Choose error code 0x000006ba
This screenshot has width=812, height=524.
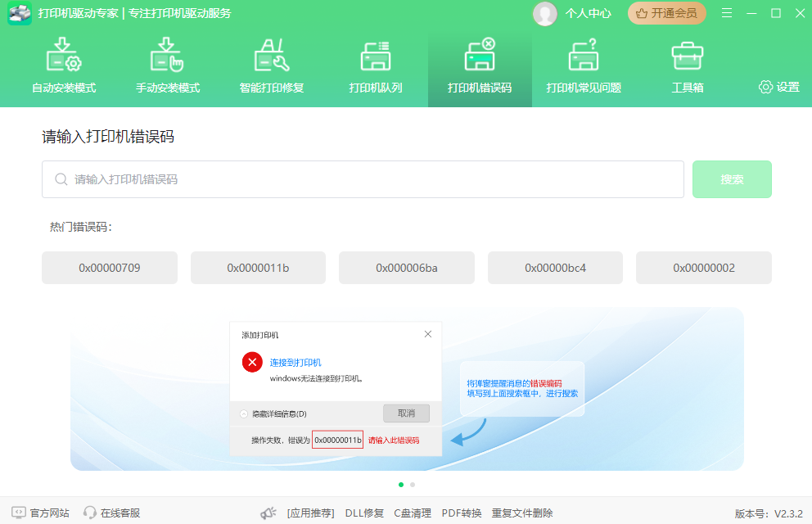pyautogui.click(x=407, y=268)
